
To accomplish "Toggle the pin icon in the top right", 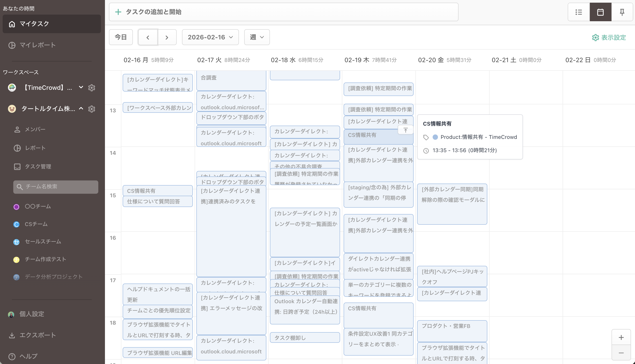I will 622,12.
